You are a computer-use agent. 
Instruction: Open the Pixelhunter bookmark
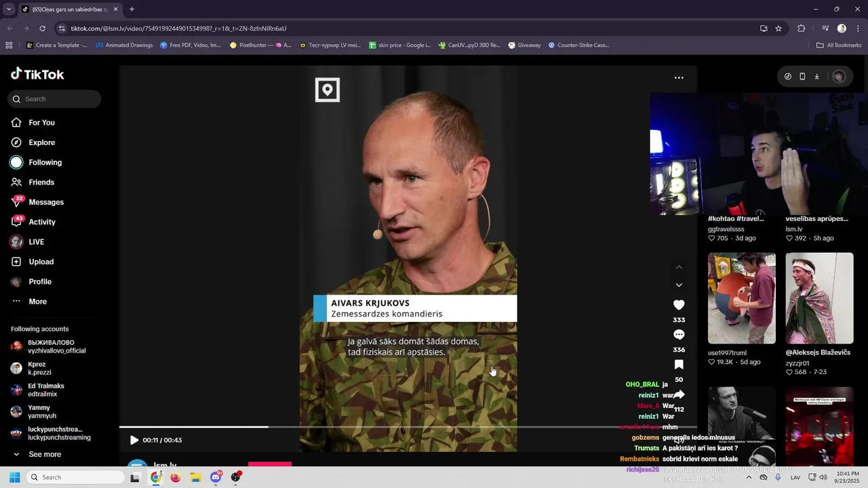pos(260,45)
